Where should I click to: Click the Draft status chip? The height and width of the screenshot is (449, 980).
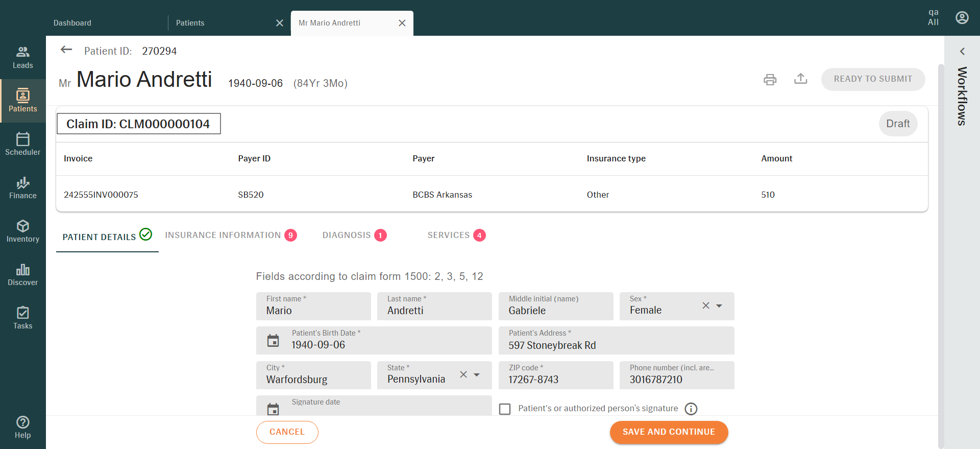tap(898, 124)
